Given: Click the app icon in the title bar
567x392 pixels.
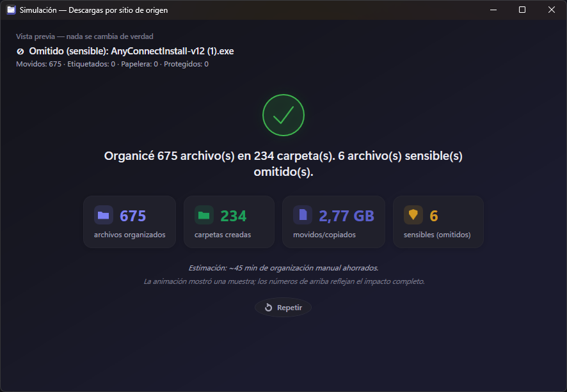Looking at the screenshot, I should coord(12,10).
